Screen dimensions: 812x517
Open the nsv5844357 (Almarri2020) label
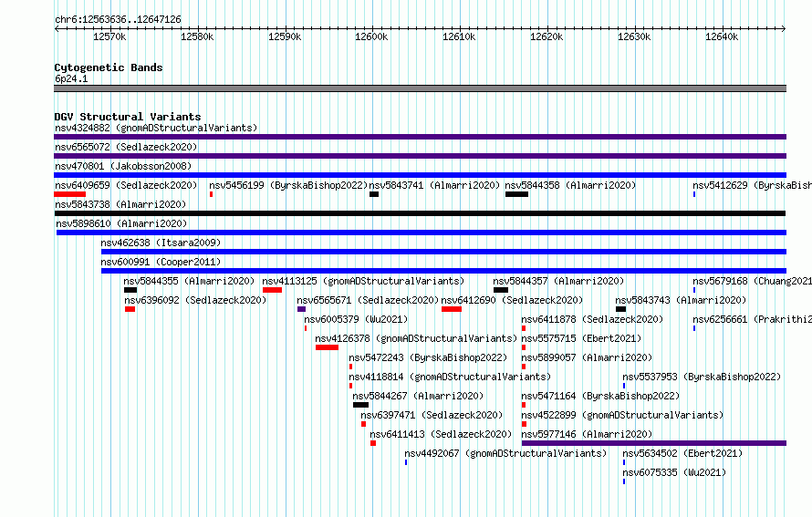558,281
